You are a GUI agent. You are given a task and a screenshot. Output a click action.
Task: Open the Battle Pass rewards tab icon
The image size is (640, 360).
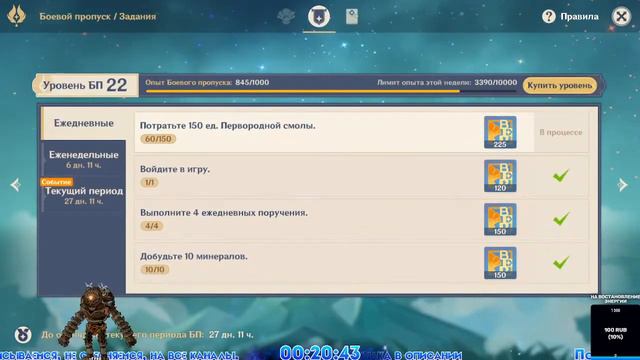286,16
